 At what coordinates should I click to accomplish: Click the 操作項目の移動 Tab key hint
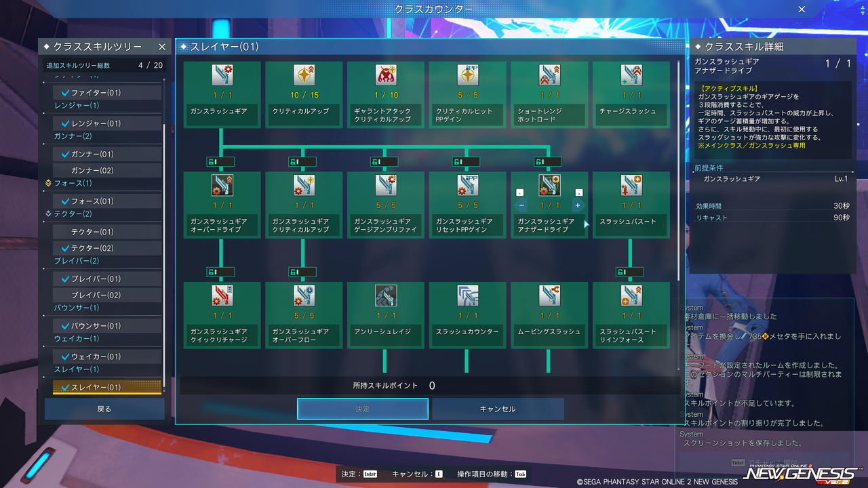click(491, 474)
